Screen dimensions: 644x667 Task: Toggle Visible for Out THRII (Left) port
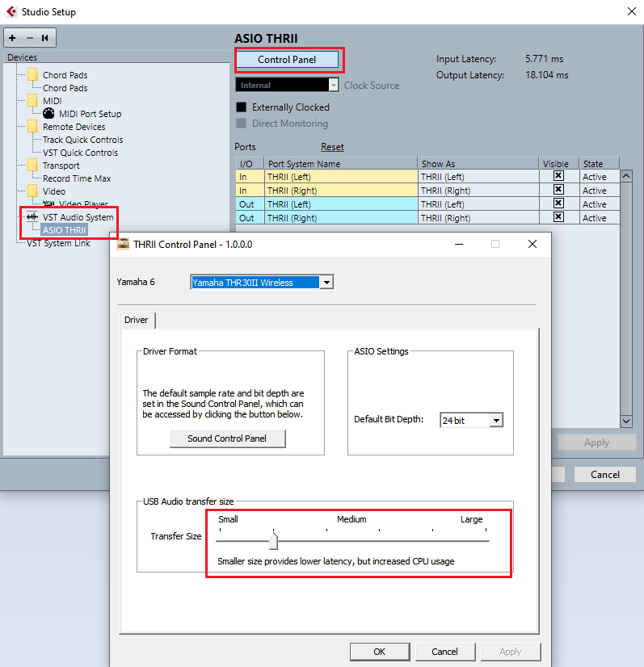[x=558, y=203]
